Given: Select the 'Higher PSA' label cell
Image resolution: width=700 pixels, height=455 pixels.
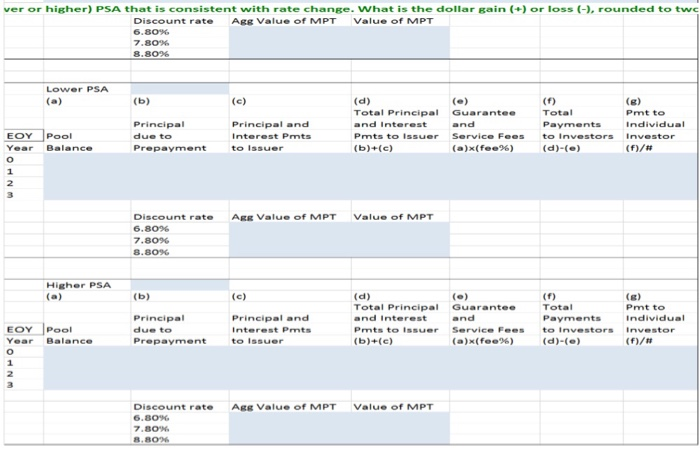Looking at the screenshot, I should (x=79, y=285).
